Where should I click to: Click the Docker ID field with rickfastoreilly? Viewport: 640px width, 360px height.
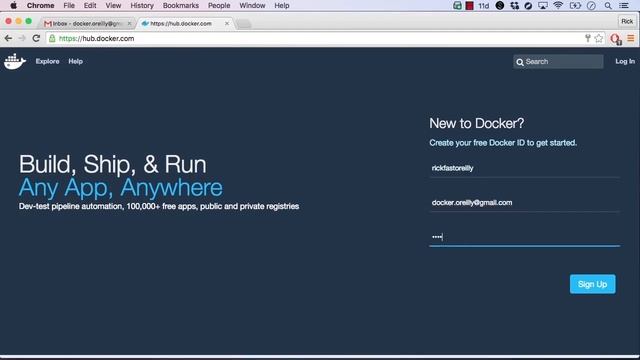click(x=524, y=168)
